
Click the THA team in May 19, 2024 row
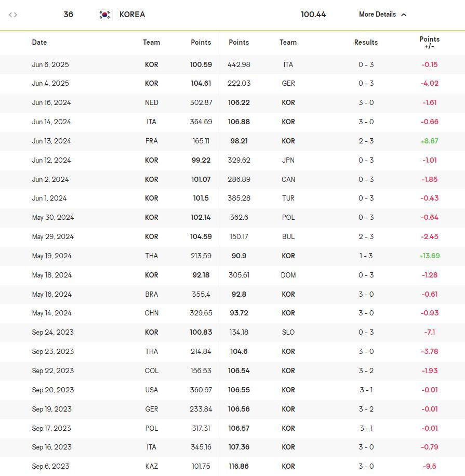pos(151,256)
